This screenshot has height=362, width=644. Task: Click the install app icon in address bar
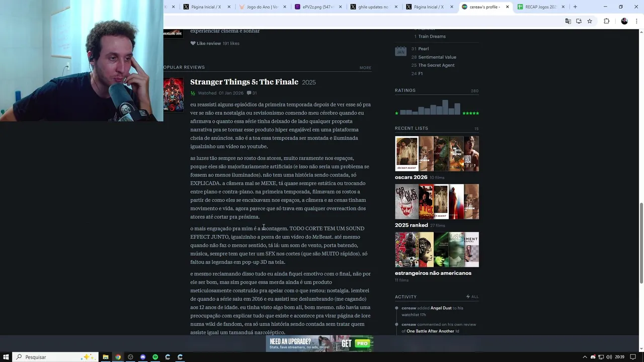579,21
